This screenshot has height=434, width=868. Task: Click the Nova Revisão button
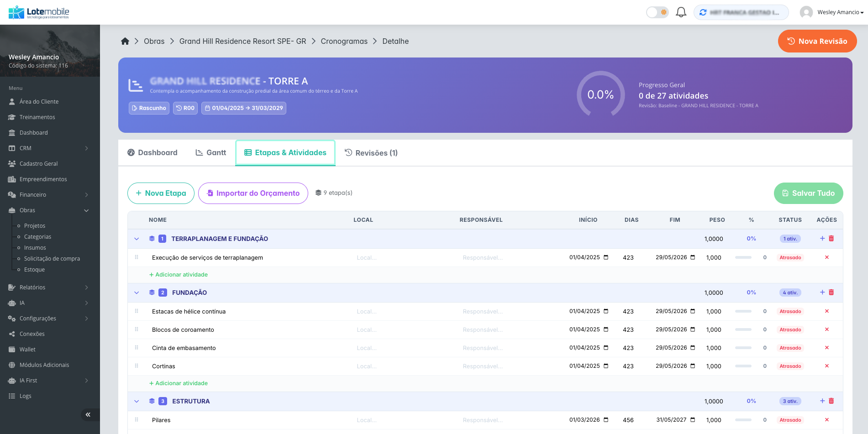817,41
